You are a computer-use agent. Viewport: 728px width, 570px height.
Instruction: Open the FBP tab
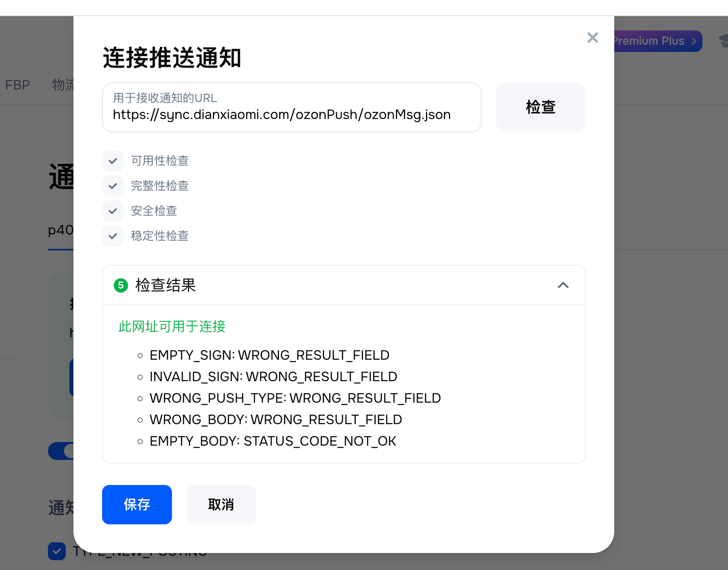(17, 85)
